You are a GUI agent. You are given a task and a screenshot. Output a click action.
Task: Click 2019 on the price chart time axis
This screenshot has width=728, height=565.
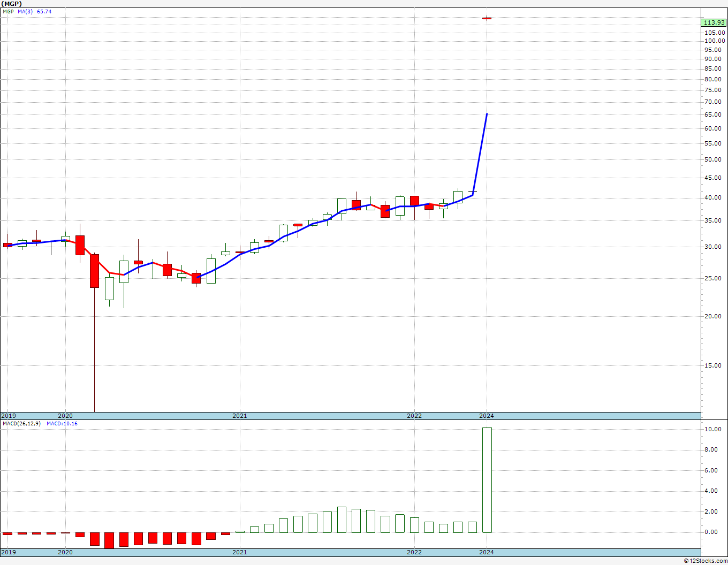coord(8,416)
